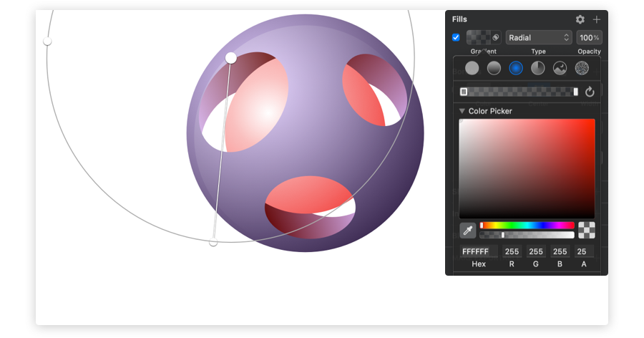The image size is (644, 338).
Task: Click the rainbow hue slider
Action: click(x=527, y=225)
